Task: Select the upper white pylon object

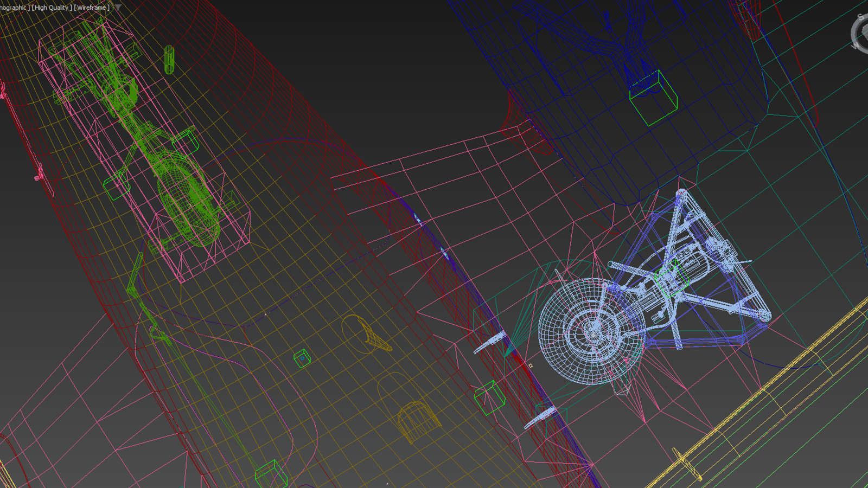Action: pos(490,343)
